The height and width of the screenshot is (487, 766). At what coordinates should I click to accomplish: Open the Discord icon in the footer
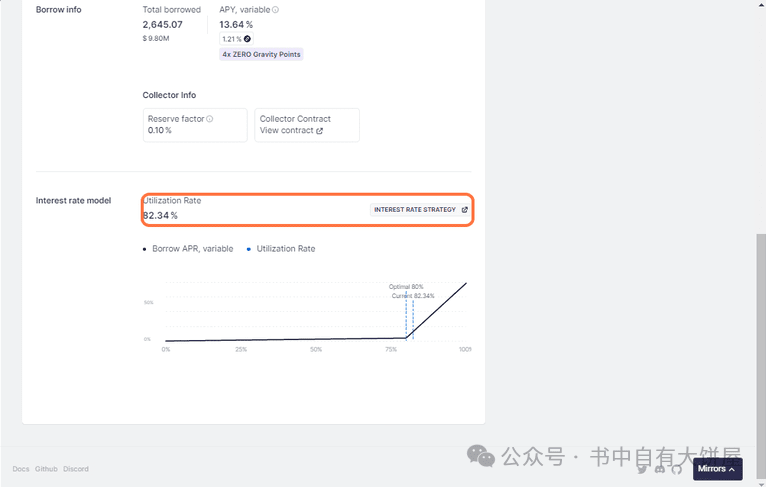click(x=660, y=469)
